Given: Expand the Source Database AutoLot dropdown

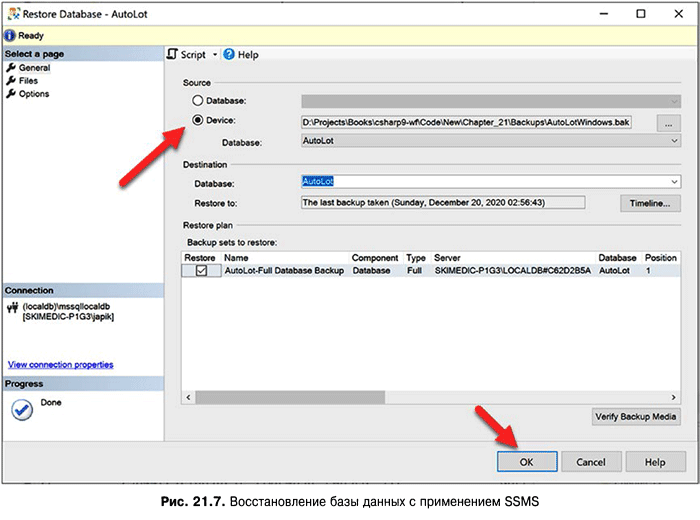Looking at the screenshot, I should tap(674, 141).
